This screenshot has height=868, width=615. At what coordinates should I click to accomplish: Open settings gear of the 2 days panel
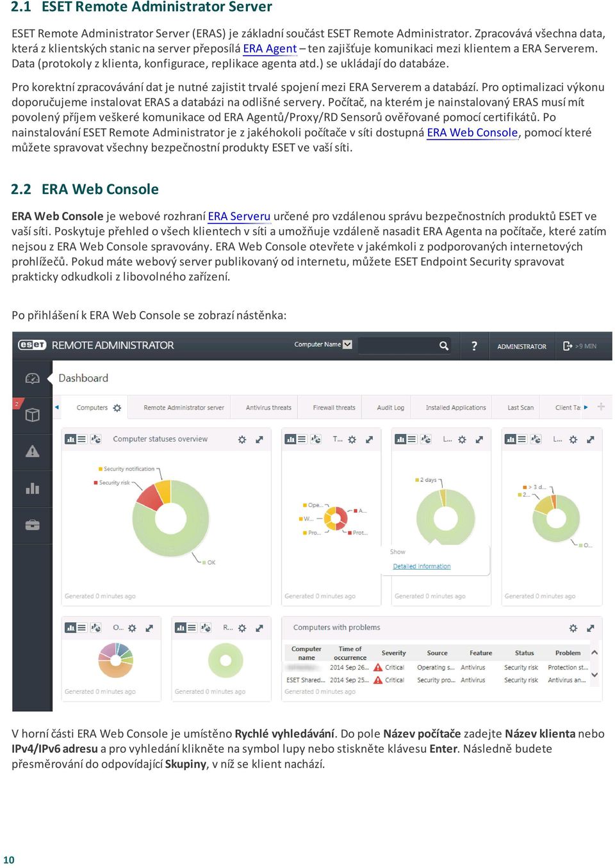point(462,440)
